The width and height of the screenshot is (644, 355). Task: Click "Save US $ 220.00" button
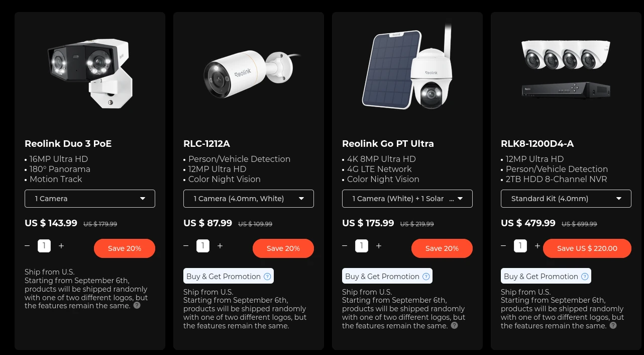point(587,248)
